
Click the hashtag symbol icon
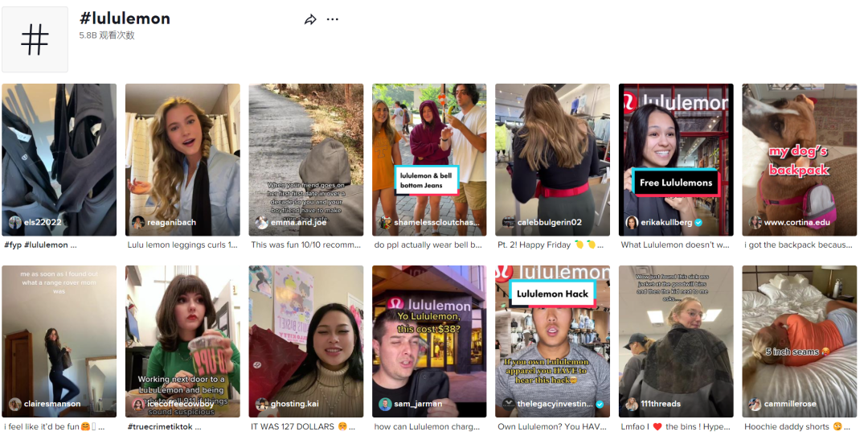point(35,39)
